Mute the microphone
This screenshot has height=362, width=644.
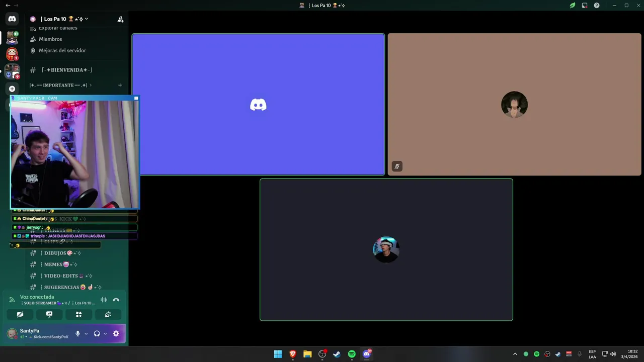coord(77,333)
